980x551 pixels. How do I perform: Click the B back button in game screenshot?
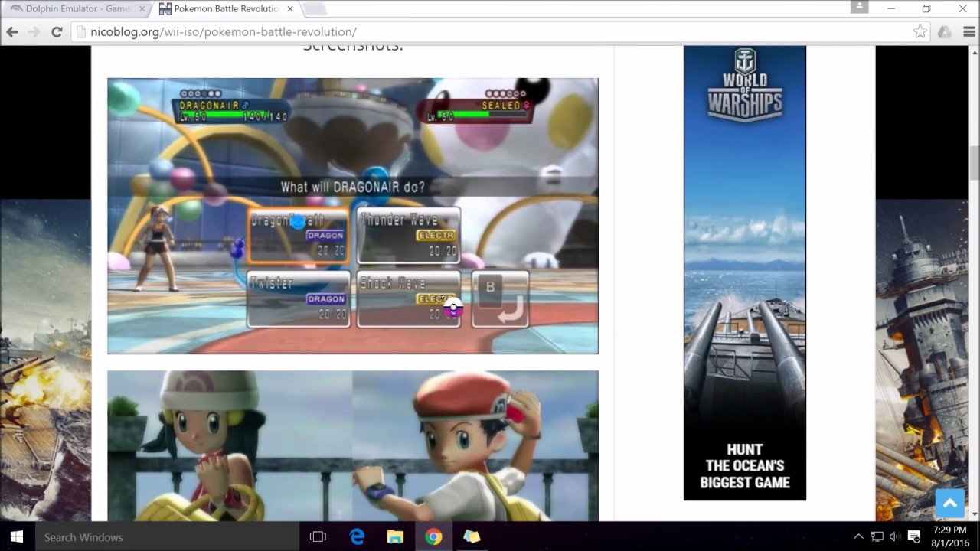(x=500, y=298)
